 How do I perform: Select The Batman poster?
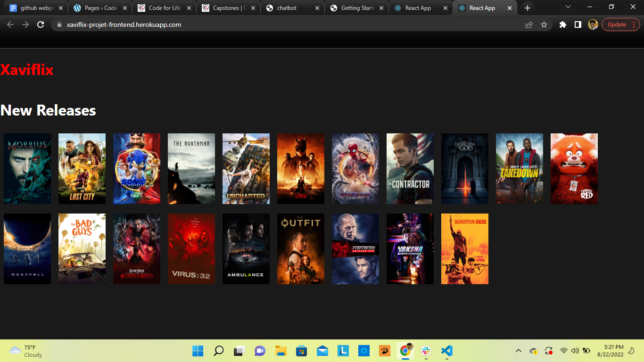(x=301, y=169)
